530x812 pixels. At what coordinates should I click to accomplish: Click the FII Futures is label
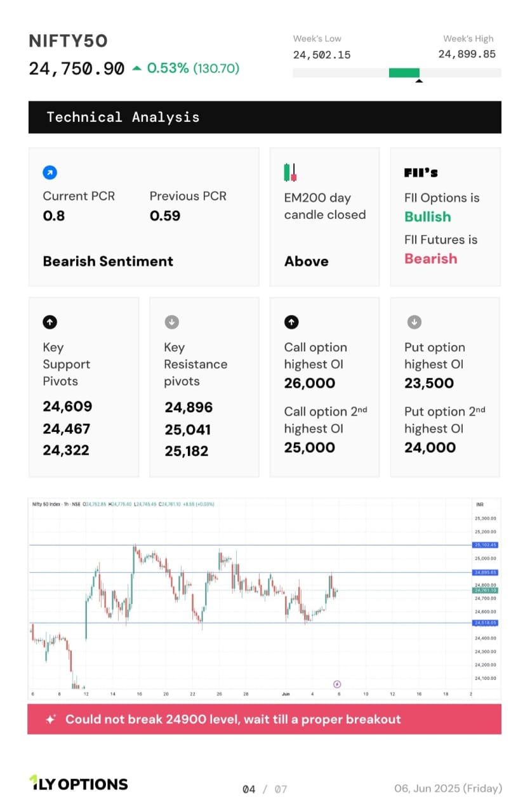[x=441, y=240]
